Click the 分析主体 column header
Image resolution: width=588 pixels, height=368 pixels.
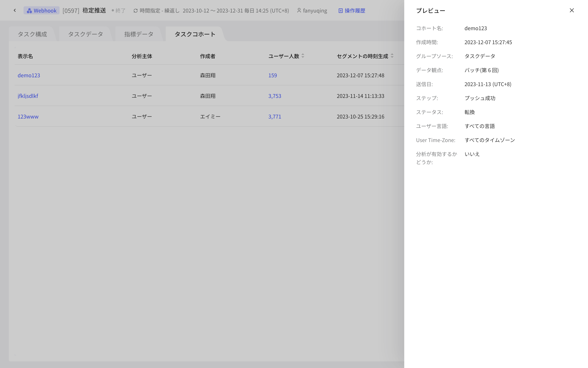point(142,56)
